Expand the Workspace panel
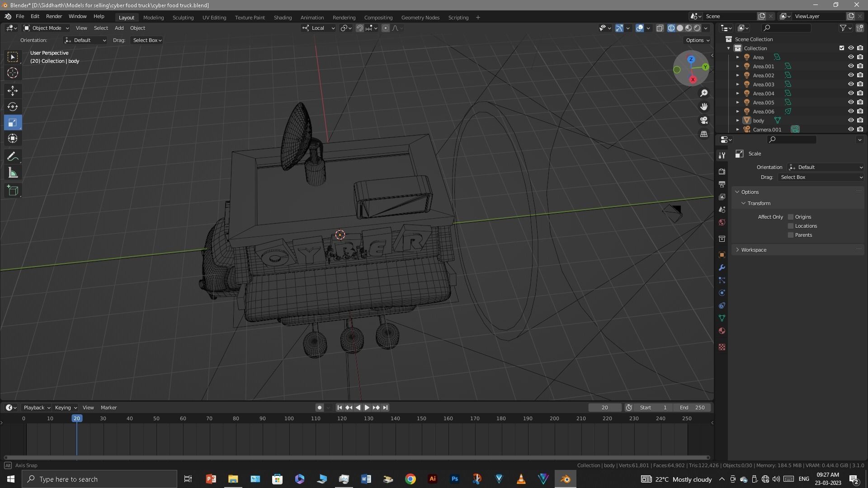The image size is (868, 488). coord(753,250)
